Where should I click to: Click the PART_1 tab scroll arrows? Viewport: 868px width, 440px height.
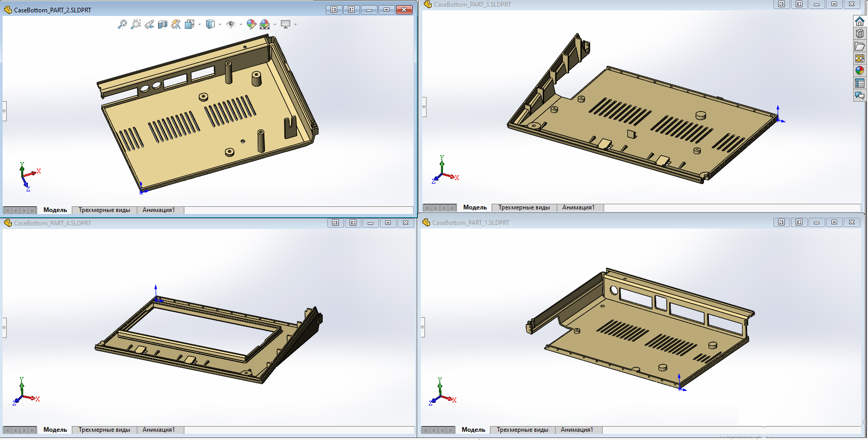[438, 430]
